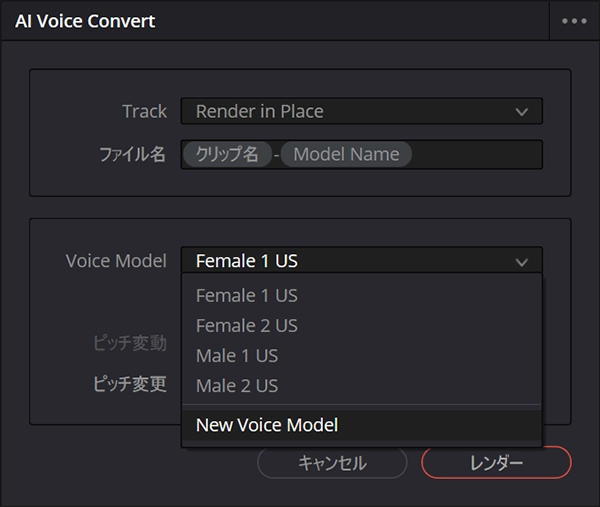The width and height of the screenshot is (600, 507).
Task: Click the レンダー button
Action: [496, 463]
